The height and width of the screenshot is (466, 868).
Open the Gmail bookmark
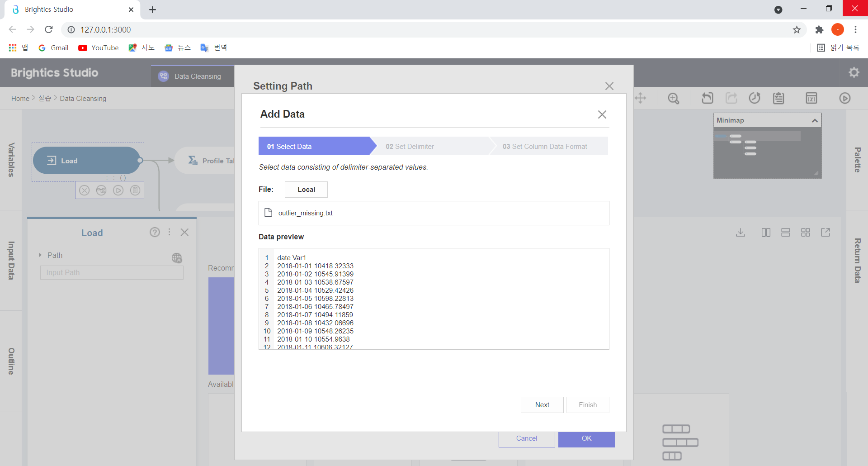click(x=54, y=48)
